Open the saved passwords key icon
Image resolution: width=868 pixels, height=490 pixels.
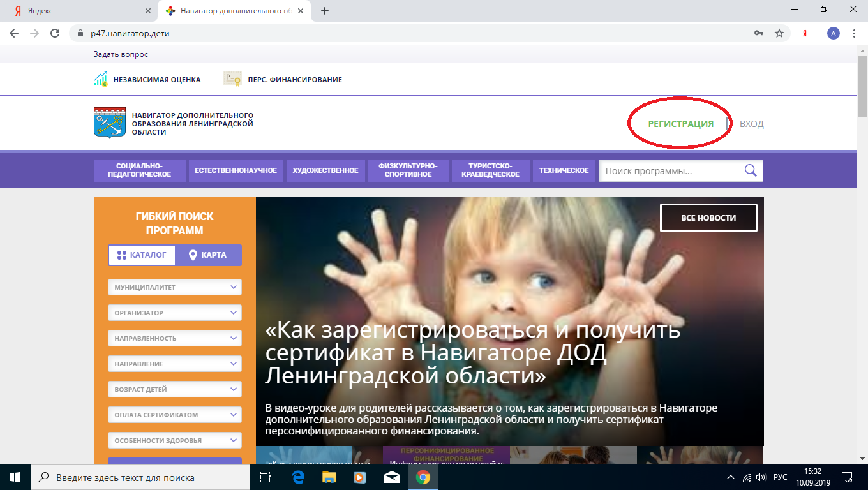pyautogui.click(x=759, y=33)
